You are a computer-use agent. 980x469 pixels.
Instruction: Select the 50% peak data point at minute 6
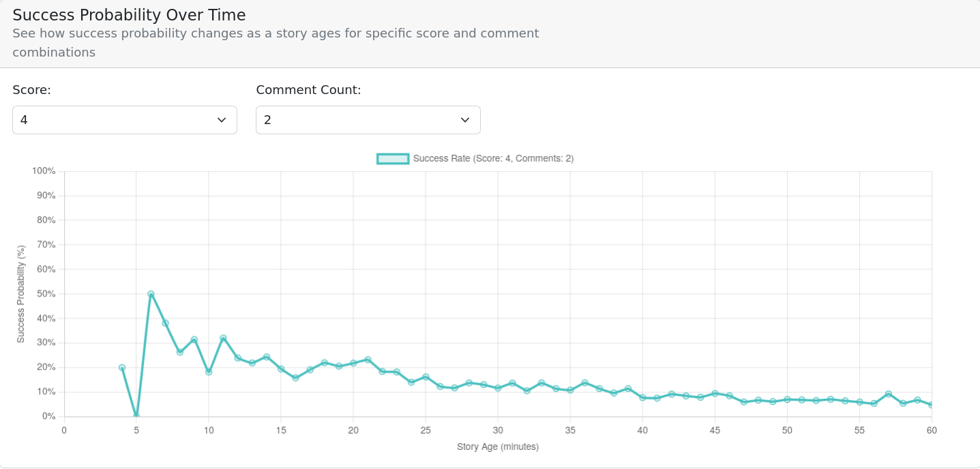(x=151, y=294)
